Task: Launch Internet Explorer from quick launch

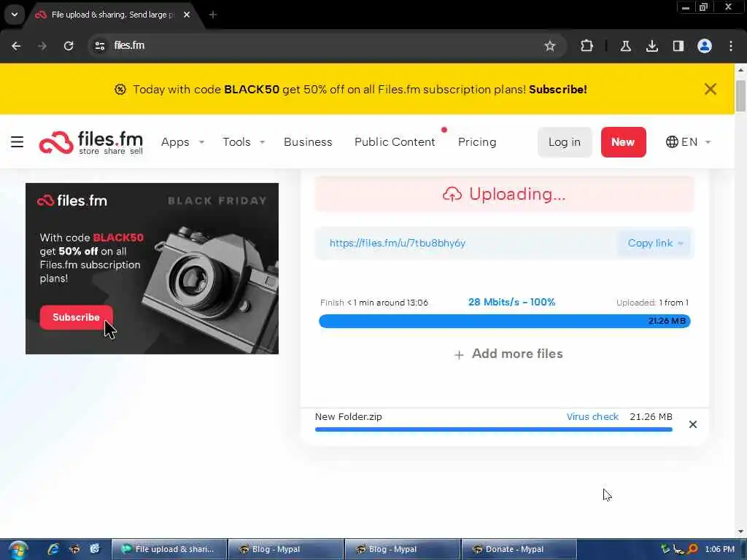Action: (53, 549)
